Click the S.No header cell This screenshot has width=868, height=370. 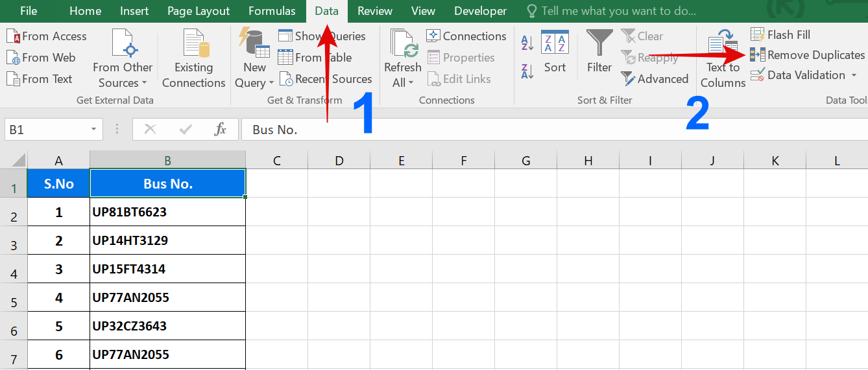pos(59,183)
